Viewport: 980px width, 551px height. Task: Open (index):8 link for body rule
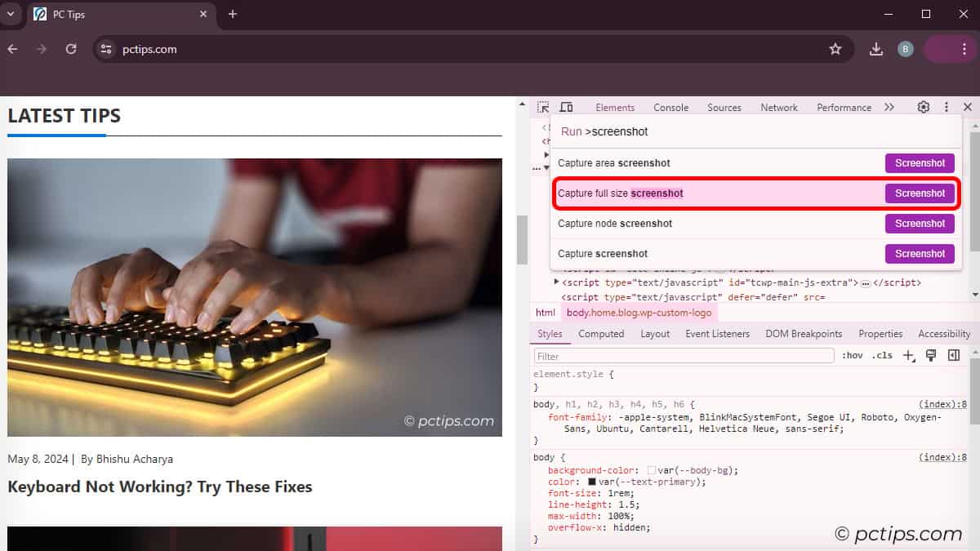(942, 458)
